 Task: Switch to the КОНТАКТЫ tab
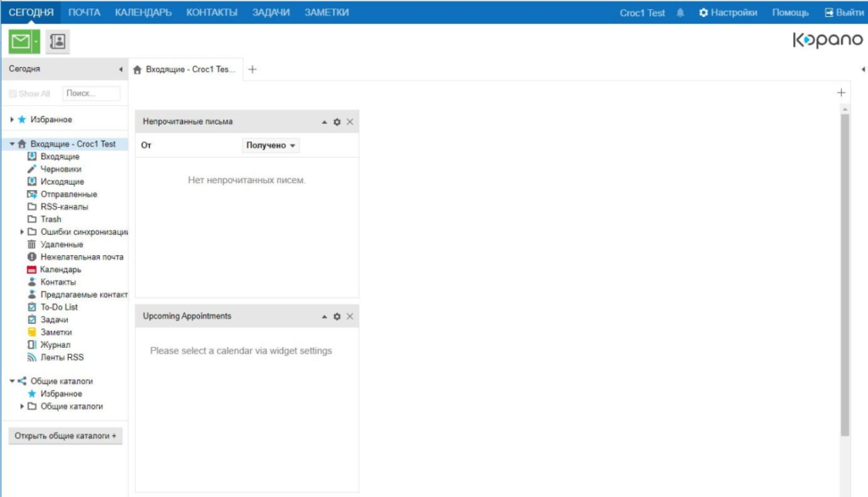211,12
